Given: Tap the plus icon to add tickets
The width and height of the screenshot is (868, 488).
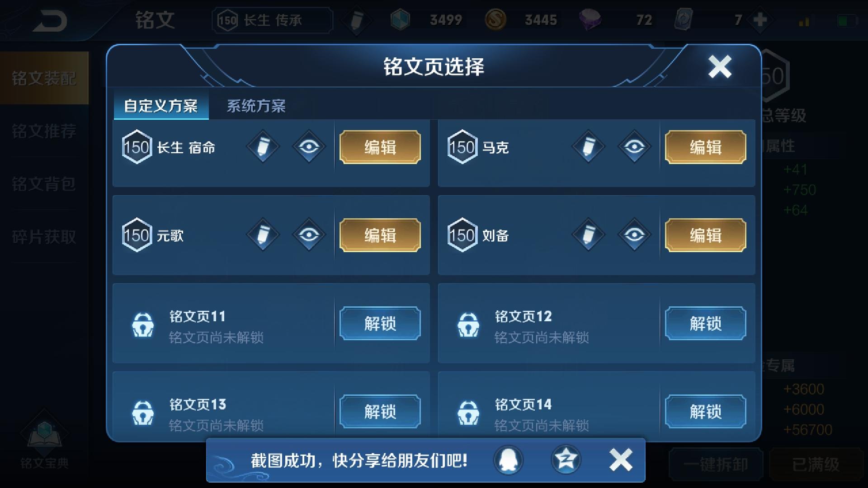Looking at the screenshot, I should [760, 20].
